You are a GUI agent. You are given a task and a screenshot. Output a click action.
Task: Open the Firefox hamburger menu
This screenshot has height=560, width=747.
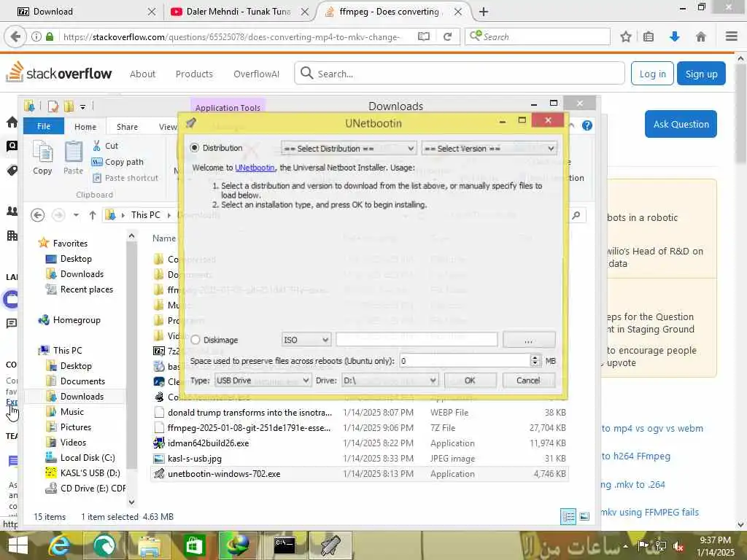click(732, 36)
